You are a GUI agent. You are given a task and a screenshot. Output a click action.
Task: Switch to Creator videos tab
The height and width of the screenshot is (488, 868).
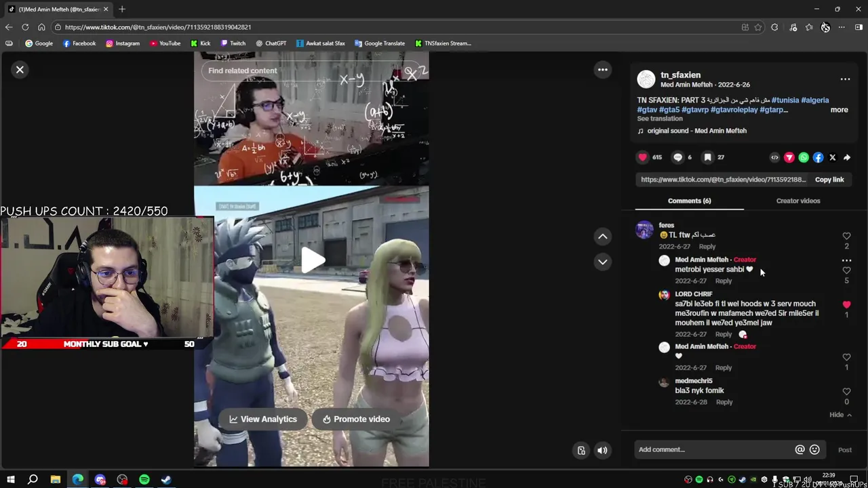[x=798, y=201]
